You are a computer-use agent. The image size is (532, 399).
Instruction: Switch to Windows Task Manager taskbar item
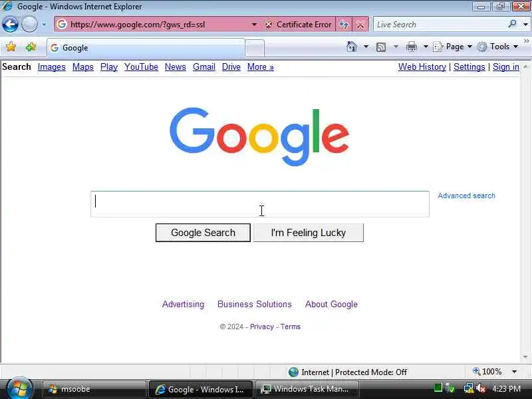click(307, 389)
